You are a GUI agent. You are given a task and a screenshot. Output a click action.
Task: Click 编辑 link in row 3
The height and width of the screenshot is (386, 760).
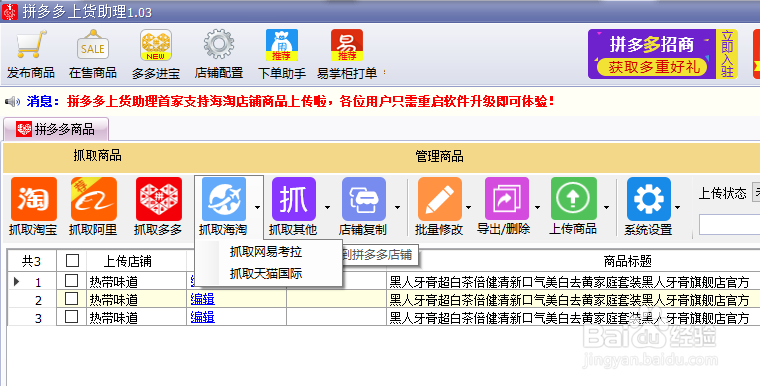(203, 317)
